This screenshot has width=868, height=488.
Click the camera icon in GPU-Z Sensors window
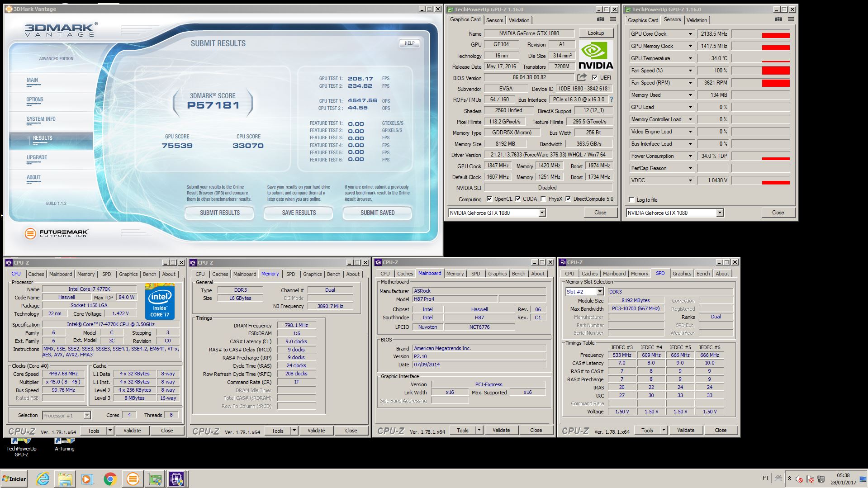tap(778, 19)
